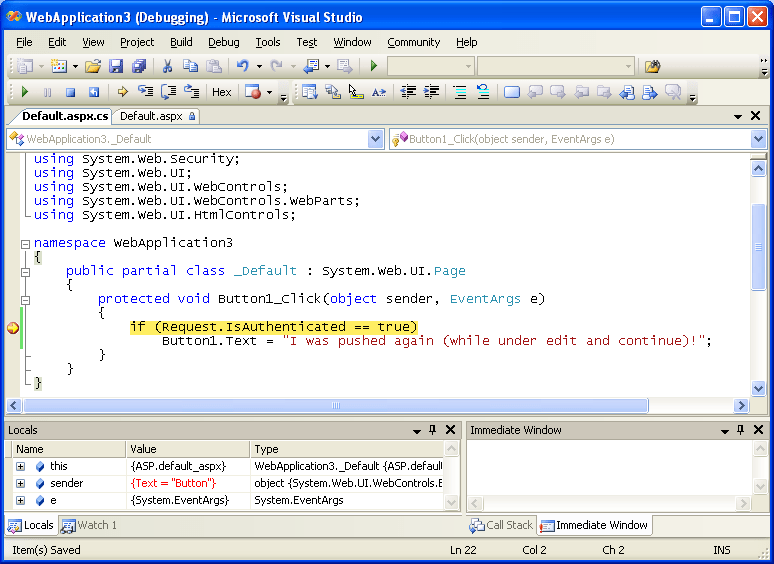774x564 pixels.
Task: Open the Community menu
Action: click(414, 42)
